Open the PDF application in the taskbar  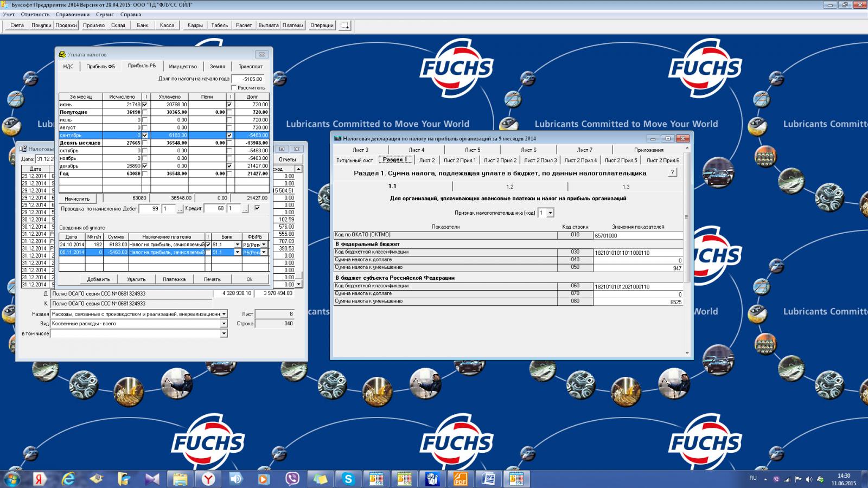pyautogui.click(x=460, y=479)
